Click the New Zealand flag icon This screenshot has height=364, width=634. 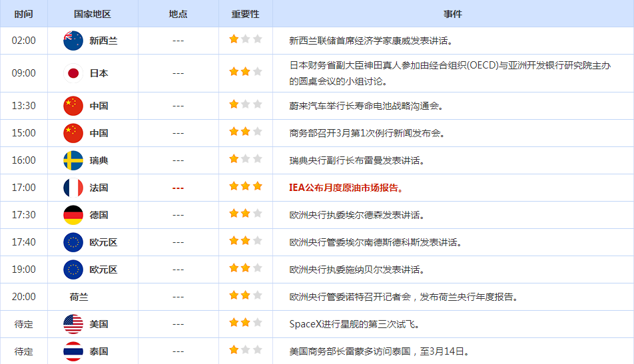tap(73, 41)
